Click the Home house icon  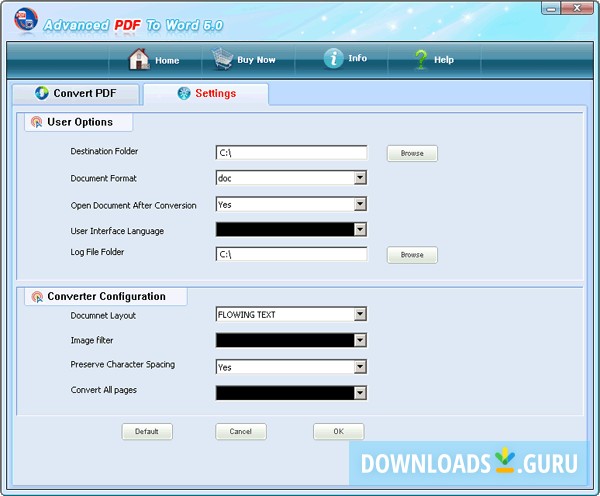pos(139,59)
